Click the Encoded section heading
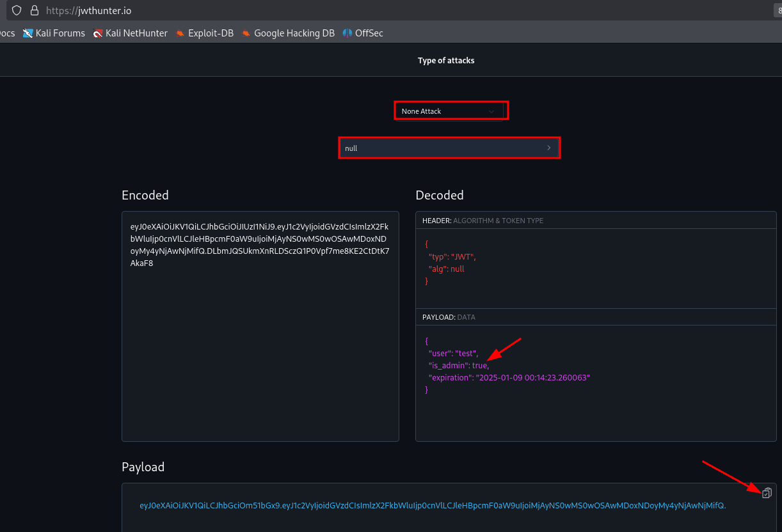Viewport: 782px width, 532px height. click(x=145, y=195)
